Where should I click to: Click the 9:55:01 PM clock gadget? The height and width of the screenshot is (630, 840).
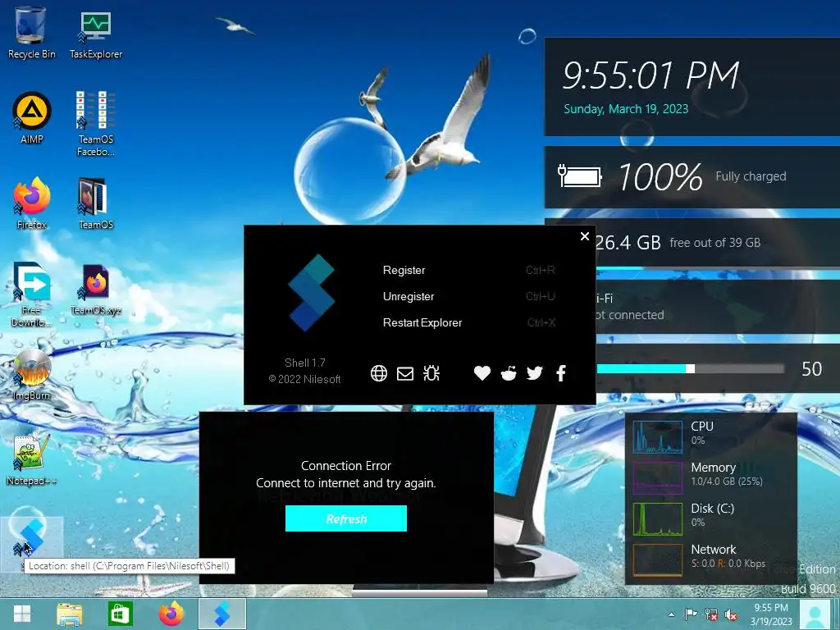651,75
